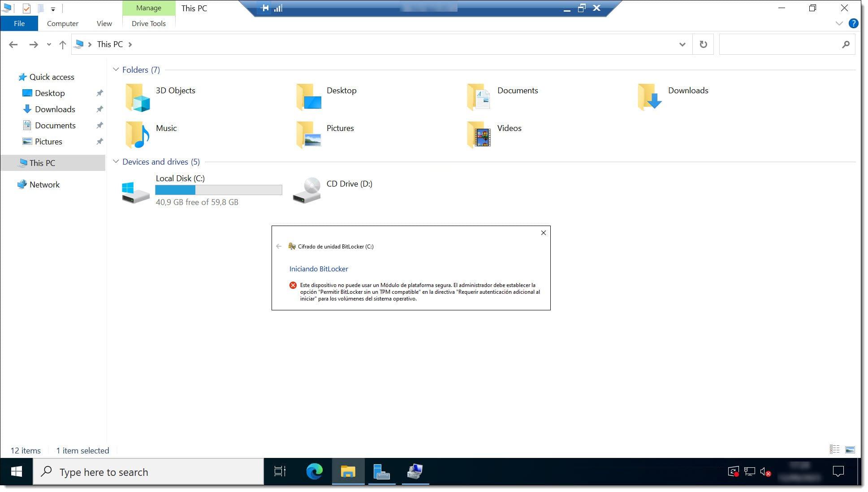
Task: Select Desktop in Quick access
Action: click(x=50, y=93)
